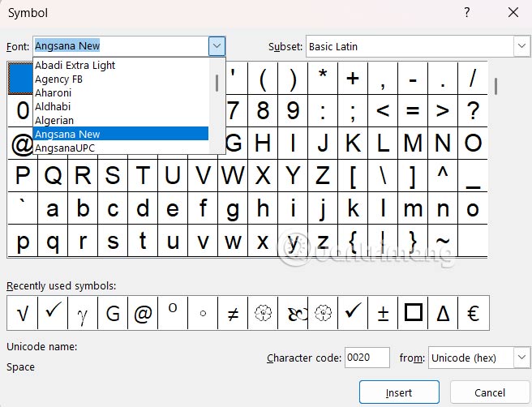Screen dimensions: 532x407
Task: Select the tilde symbol in grid
Action: coord(443,241)
